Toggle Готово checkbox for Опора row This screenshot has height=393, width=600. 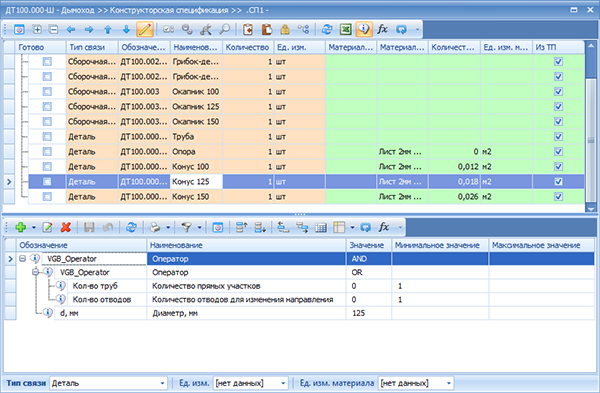(47, 152)
